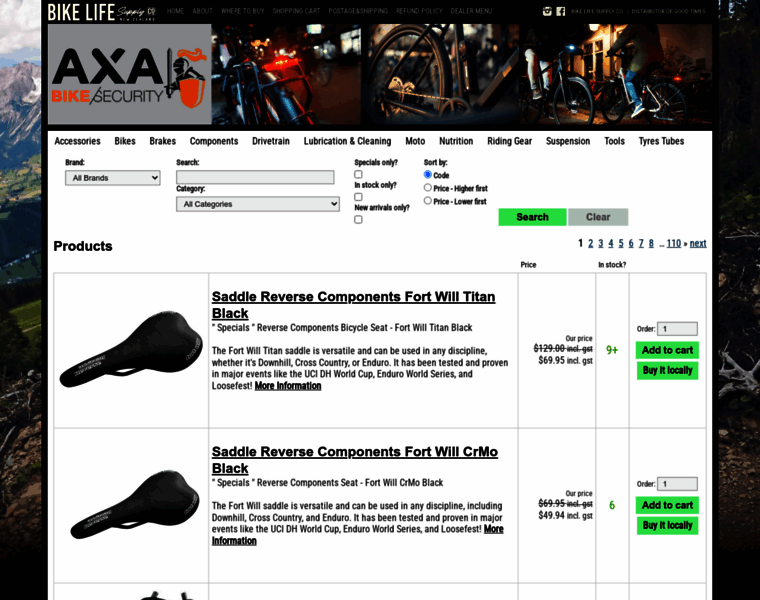Focus the Search text field

(255, 177)
